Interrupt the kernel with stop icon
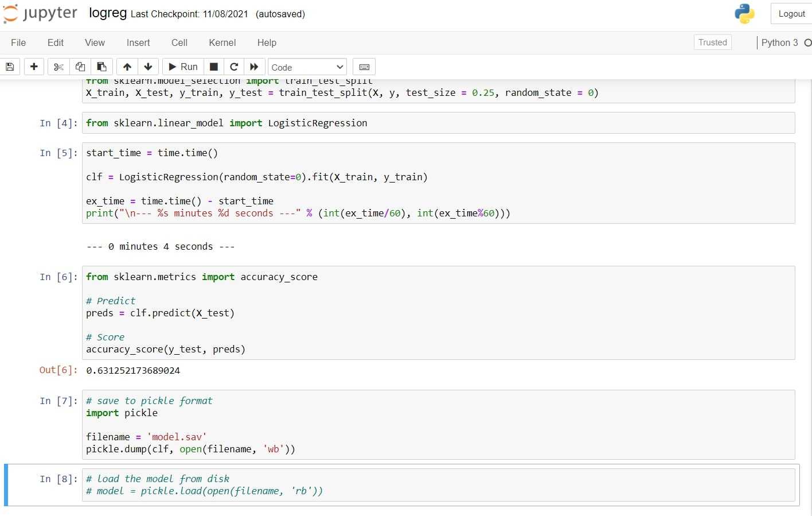This screenshot has height=516, width=812. [x=213, y=67]
